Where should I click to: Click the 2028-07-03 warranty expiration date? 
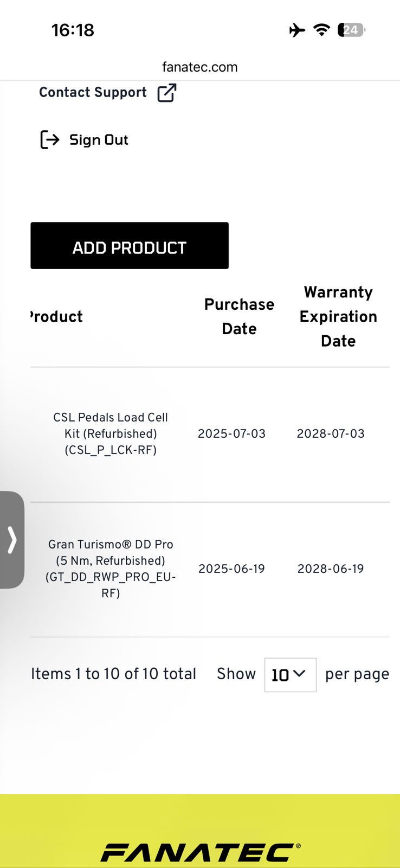(x=331, y=433)
